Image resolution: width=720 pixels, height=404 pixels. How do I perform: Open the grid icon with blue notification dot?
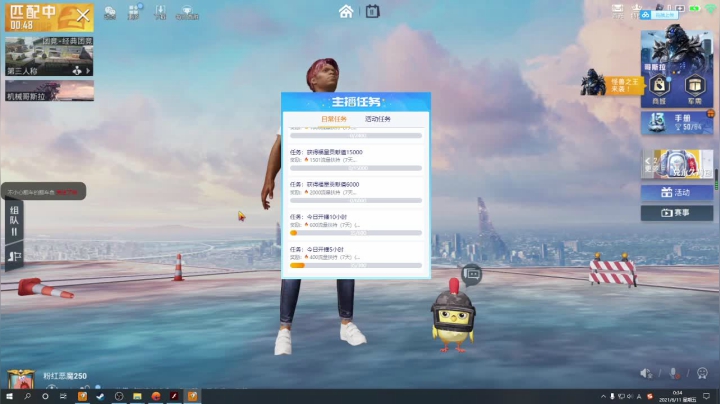click(135, 12)
